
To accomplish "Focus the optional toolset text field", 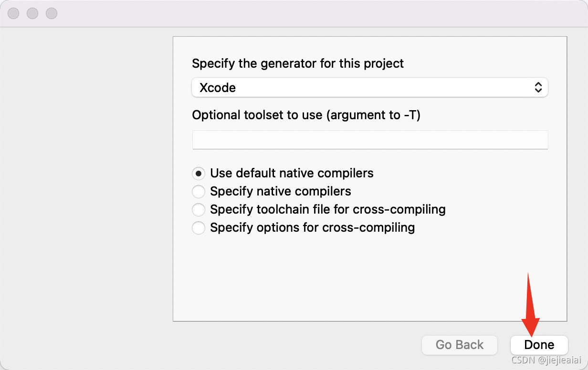I will (x=370, y=140).
